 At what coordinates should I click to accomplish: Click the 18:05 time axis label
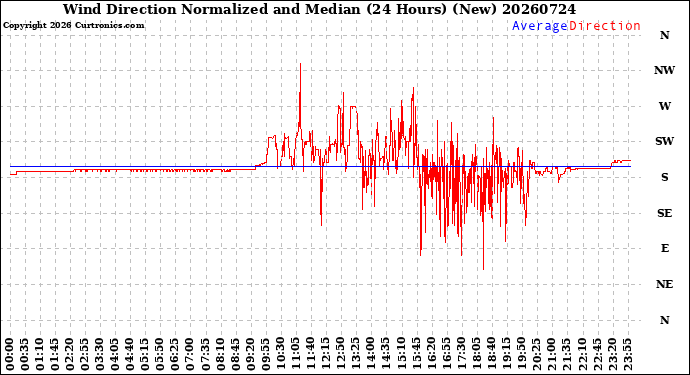476,354
